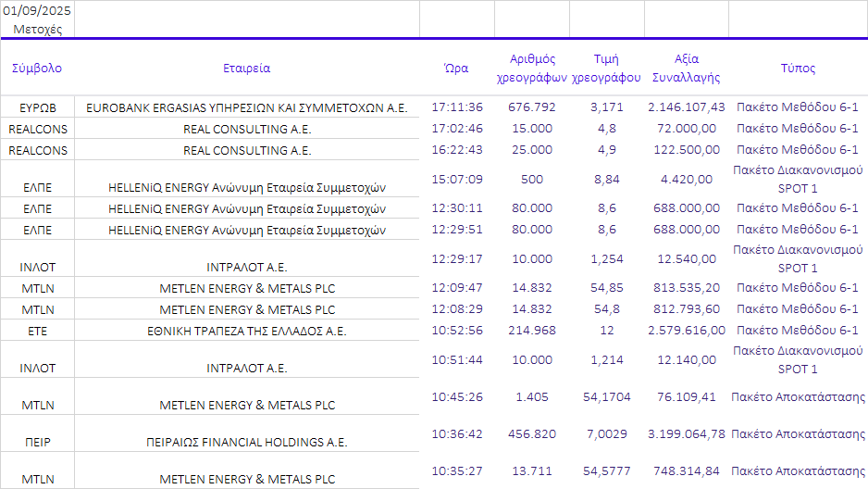Click quantity cell 456.820
The image size is (868, 489).
(532, 434)
